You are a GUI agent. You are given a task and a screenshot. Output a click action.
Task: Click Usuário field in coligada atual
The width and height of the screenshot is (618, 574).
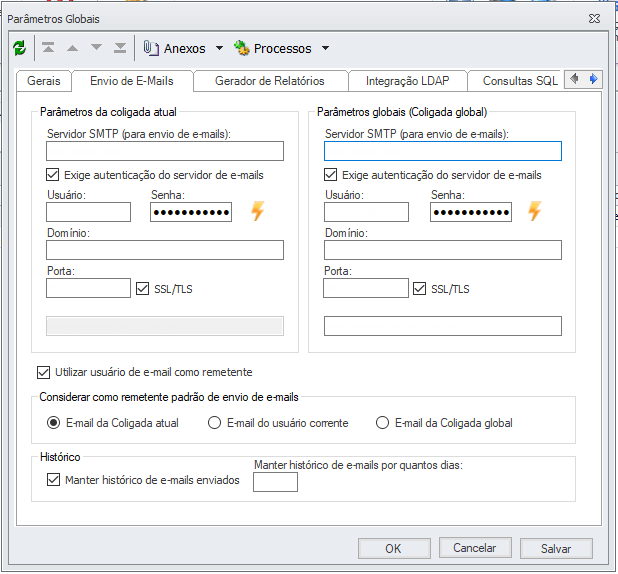[88, 212]
